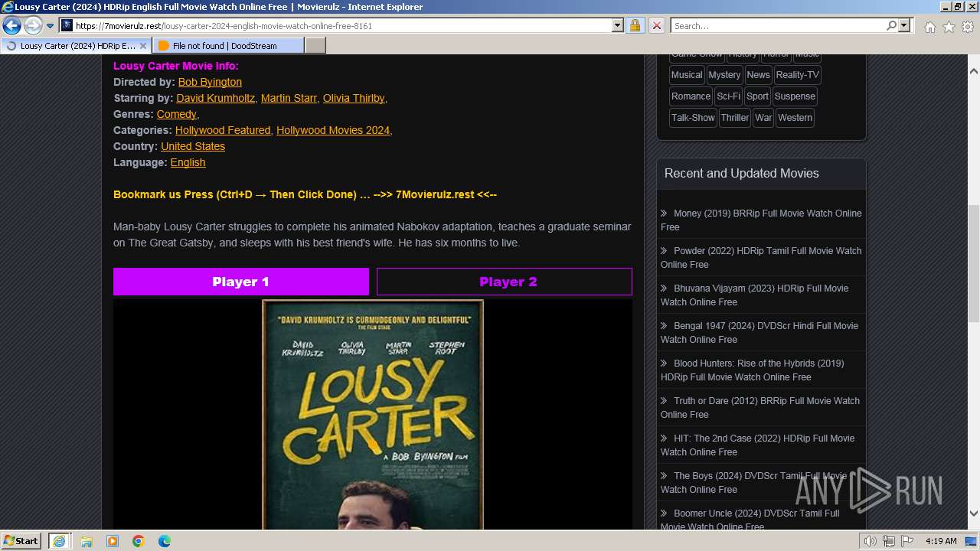The height and width of the screenshot is (551, 980).
Task: Open David Krumholtz link
Action: [x=215, y=98]
